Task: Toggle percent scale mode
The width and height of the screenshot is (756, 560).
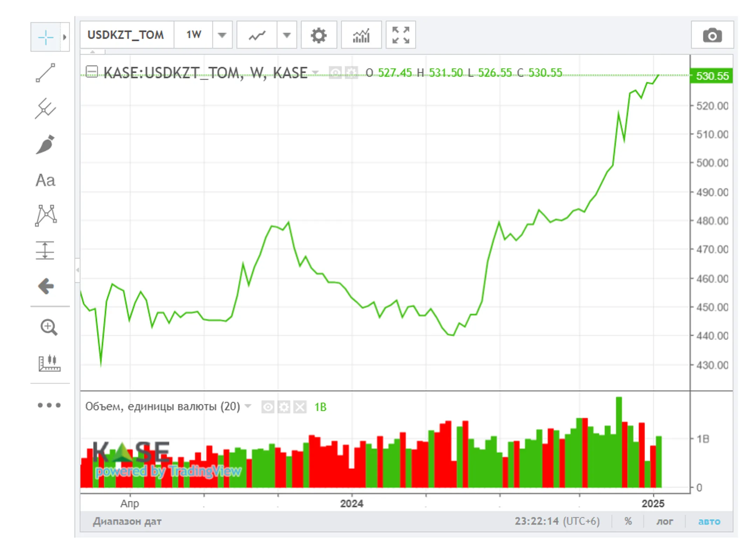Action: point(628,521)
